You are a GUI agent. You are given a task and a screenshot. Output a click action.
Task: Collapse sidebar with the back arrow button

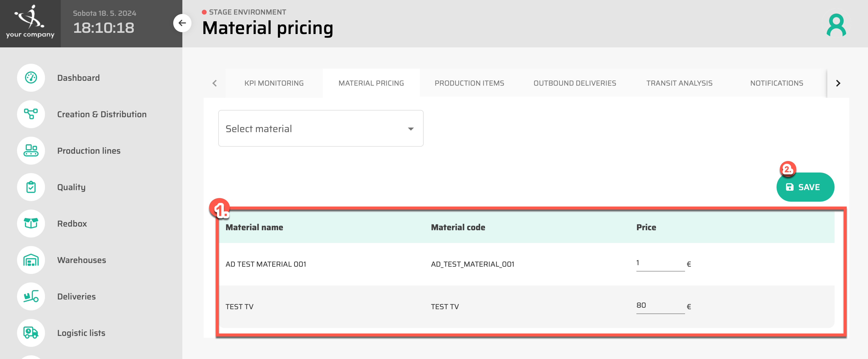(x=182, y=23)
